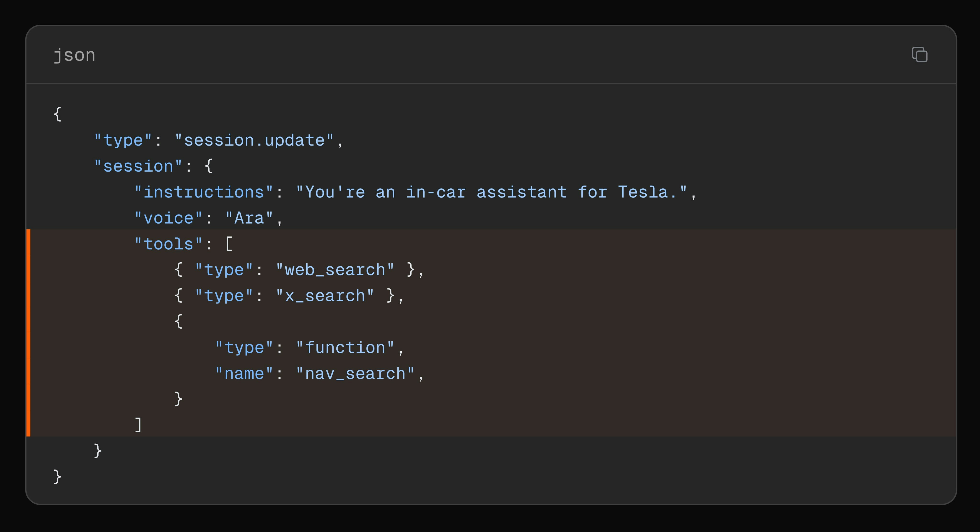The width and height of the screenshot is (980, 532).
Task: Click the top-level "type" key
Action: [122, 140]
